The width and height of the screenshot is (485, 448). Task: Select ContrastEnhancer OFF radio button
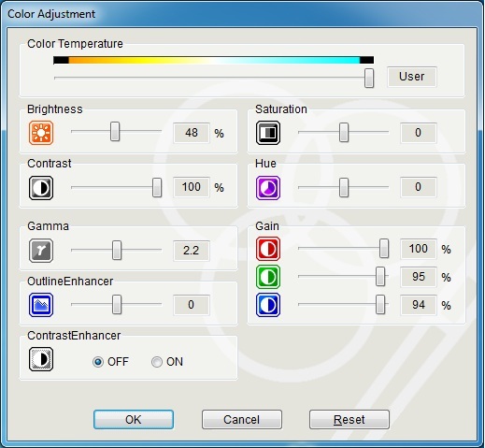click(98, 362)
